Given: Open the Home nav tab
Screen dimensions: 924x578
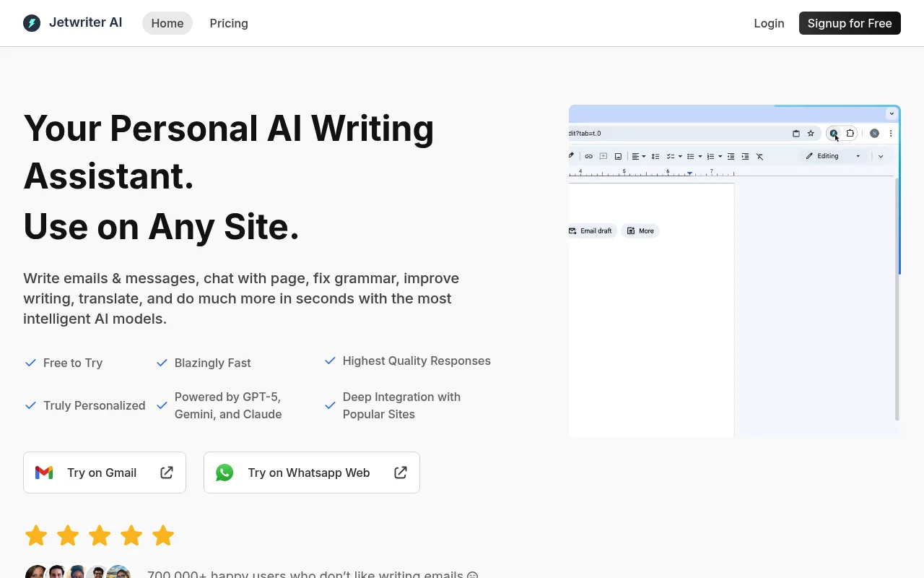Looking at the screenshot, I should (167, 23).
